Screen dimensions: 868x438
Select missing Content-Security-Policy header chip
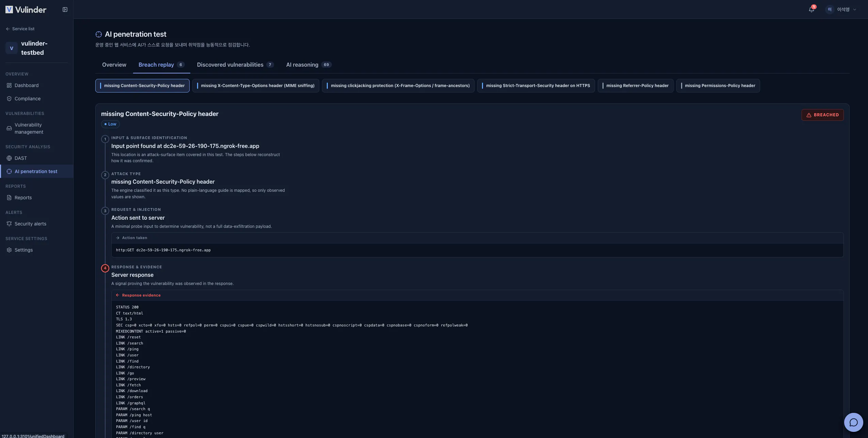142,86
